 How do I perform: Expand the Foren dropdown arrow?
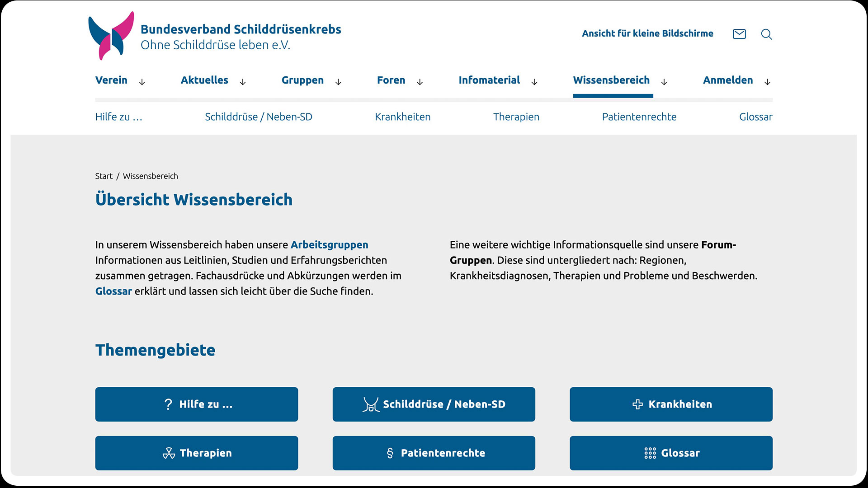pos(420,82)
